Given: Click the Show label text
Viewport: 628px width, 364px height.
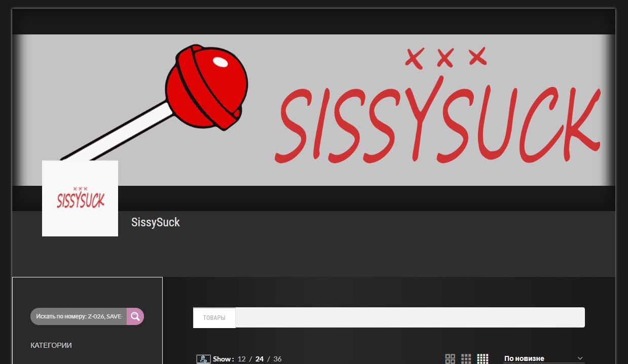Looking at the screenshot, I should tap(223, 359).
